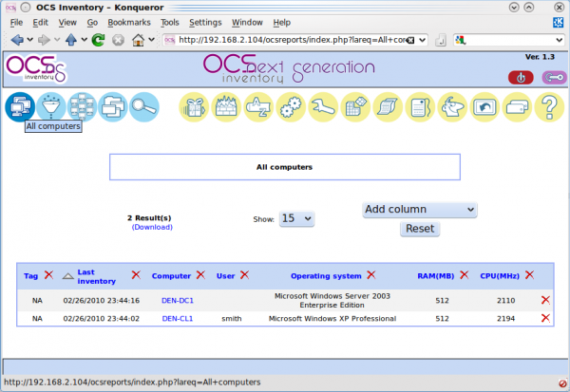Sort by the Last inventory header
This screenshot has height=392, width=570.
(96, 276)
